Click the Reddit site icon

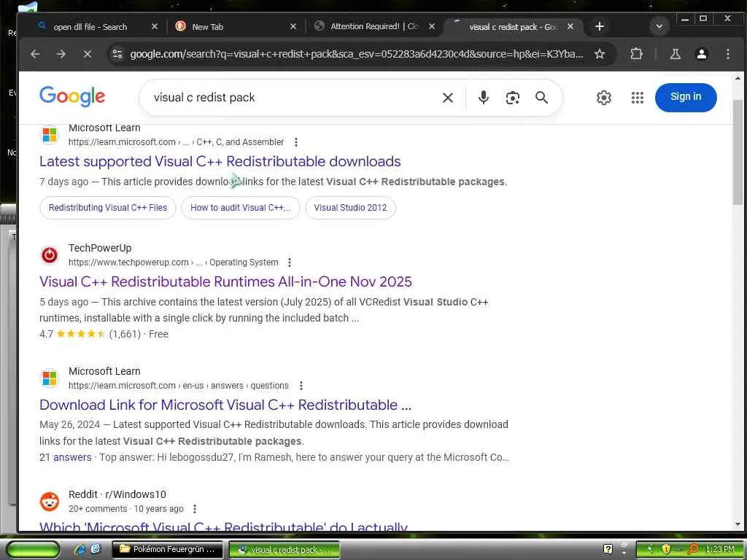pos(50,502)
